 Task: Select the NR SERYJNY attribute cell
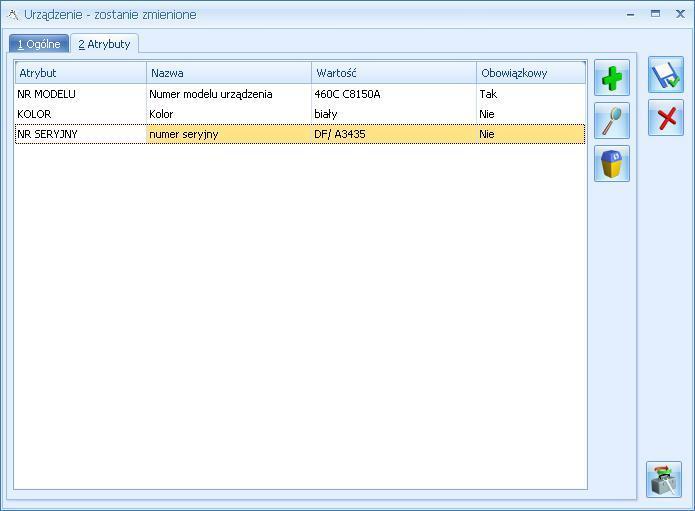pos(81,134)
